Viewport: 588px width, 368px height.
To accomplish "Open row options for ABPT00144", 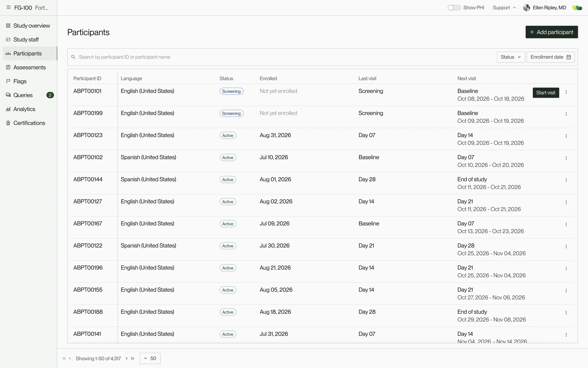I will click(566, 180).
